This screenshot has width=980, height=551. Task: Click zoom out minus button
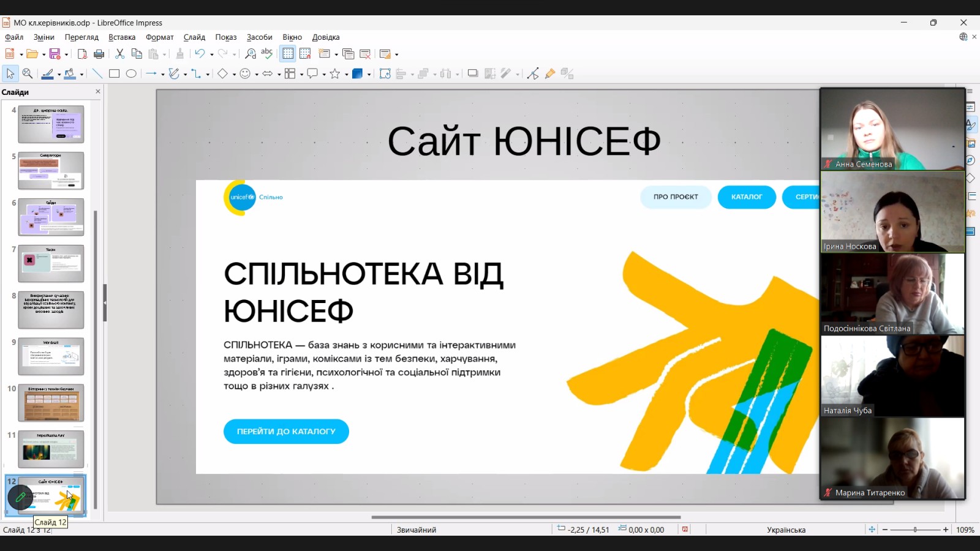point(885,530)
